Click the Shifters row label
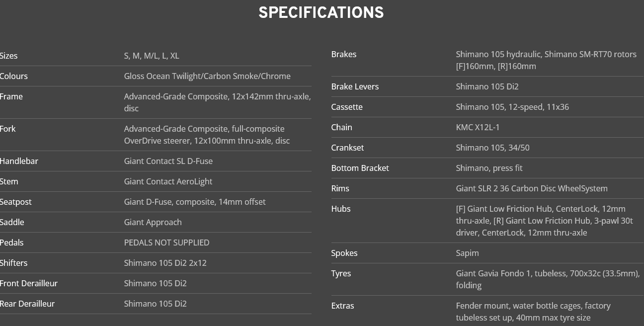 14,263
